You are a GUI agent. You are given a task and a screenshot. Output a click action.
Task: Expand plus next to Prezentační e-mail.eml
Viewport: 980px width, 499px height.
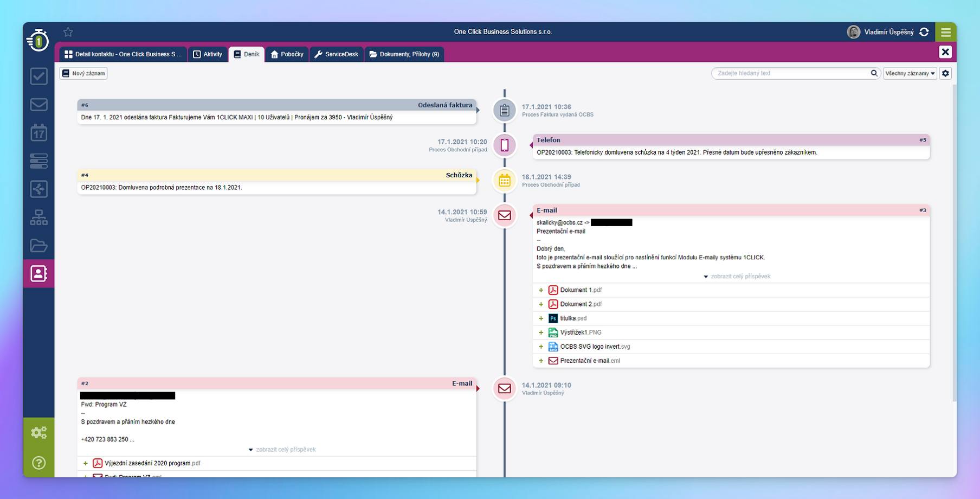pyautogui.click(x=541, y=361)
